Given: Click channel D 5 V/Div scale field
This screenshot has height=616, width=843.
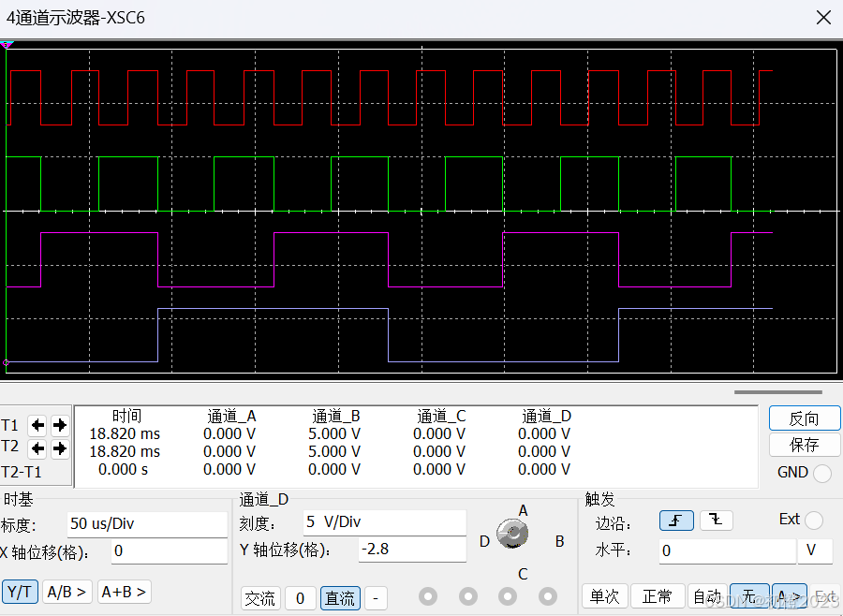Looking at the screenshot, I should point(384,522).
